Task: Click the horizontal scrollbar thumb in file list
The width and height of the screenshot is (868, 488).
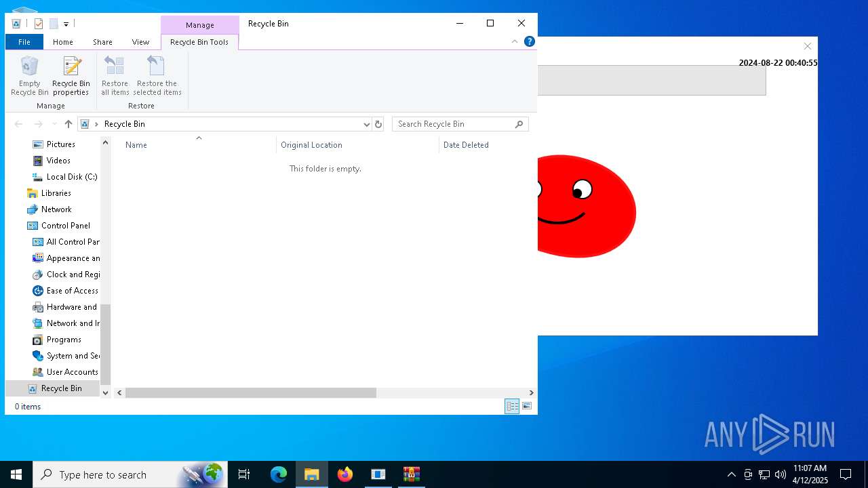Action: pyautogui.click(x=250, y=393)
